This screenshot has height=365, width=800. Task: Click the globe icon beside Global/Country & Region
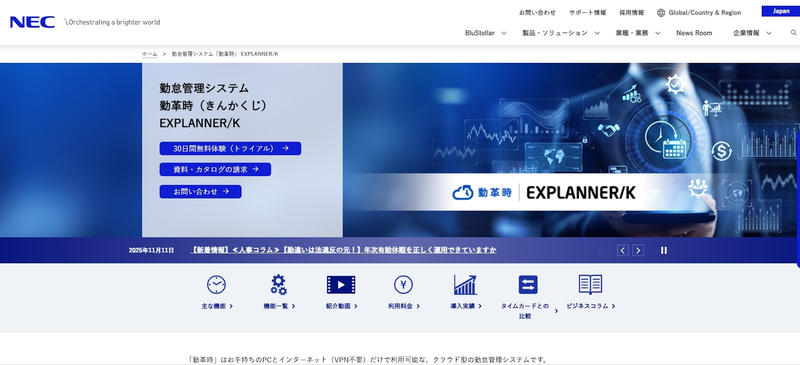[661, 13]
